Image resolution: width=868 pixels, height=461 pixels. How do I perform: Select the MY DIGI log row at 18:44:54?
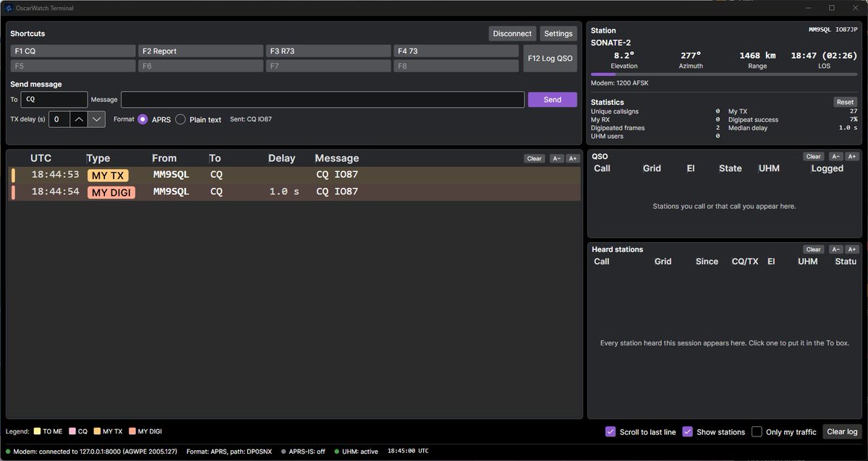coord(294,192)
